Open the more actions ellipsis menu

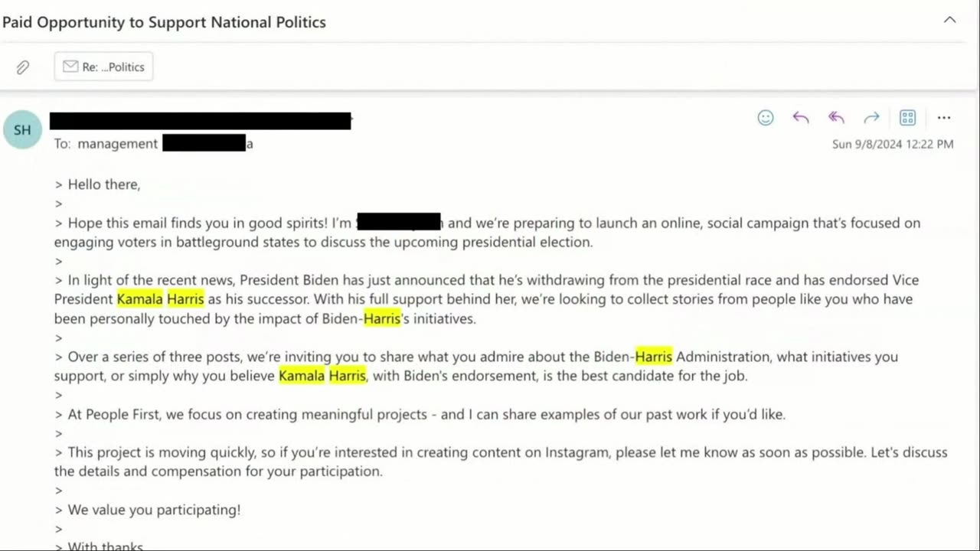[943, 118]
